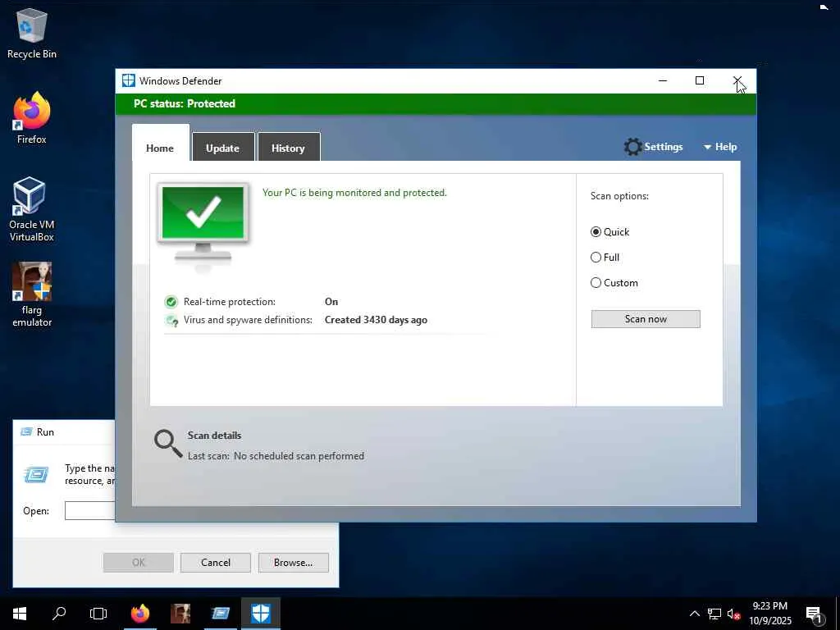Click the 'Scan details' heading
Image resolution: width=840 pixels, height=630 pixels.
(214, 436)
